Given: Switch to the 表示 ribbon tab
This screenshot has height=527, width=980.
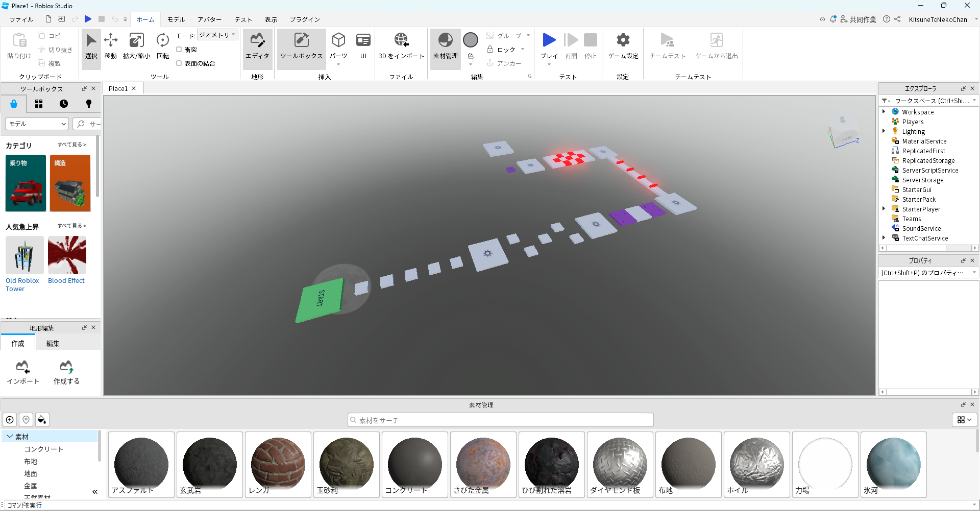Looking at the screenshot, I should point(271,19).
